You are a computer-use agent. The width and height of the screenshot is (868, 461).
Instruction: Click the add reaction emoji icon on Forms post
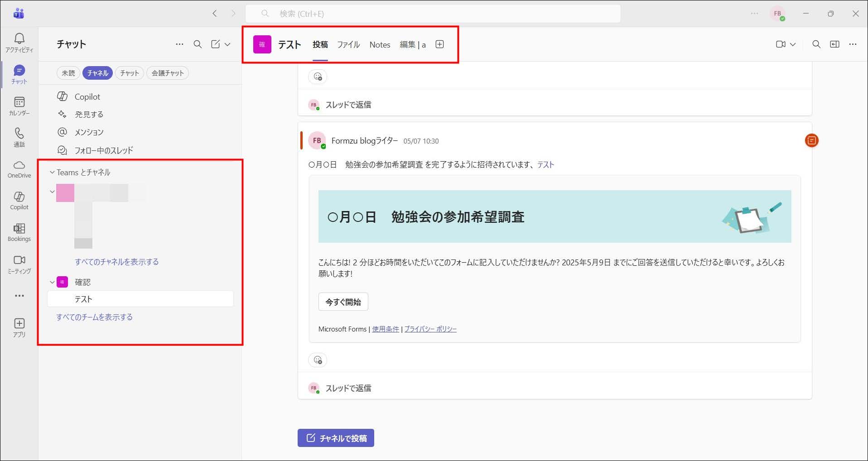click(x=318, y=360)
